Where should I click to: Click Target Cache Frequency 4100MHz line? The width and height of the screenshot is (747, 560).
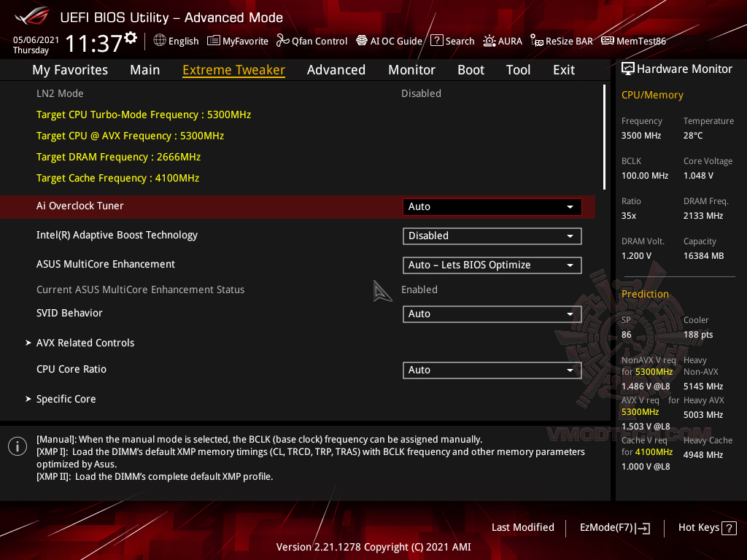pos(117,178)
